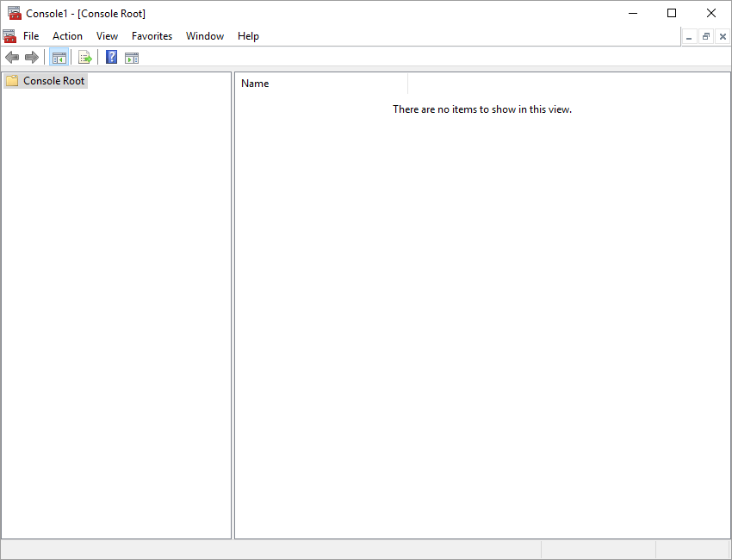This screenshot has height=560, width=732.
Task: Select Console Root in the tree pane
Action: pos(53,81)
